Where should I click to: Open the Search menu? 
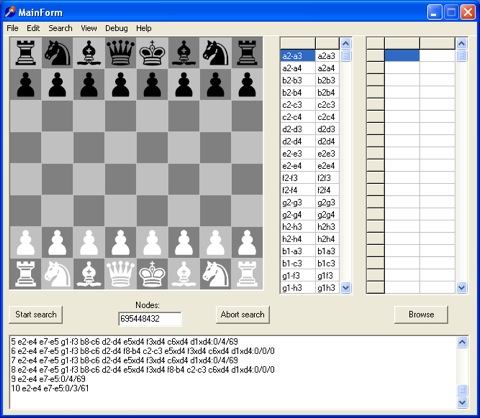point(60,28)
